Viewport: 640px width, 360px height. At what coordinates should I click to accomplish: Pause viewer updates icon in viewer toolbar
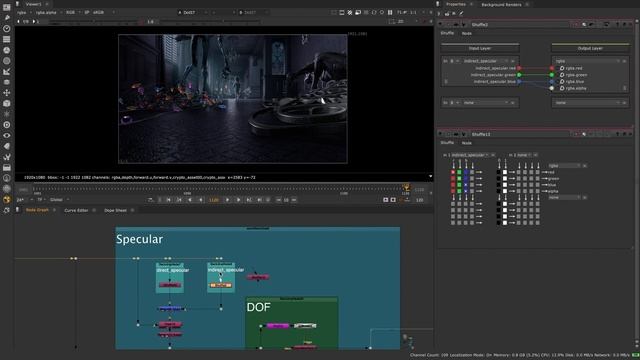pos(390,13)
